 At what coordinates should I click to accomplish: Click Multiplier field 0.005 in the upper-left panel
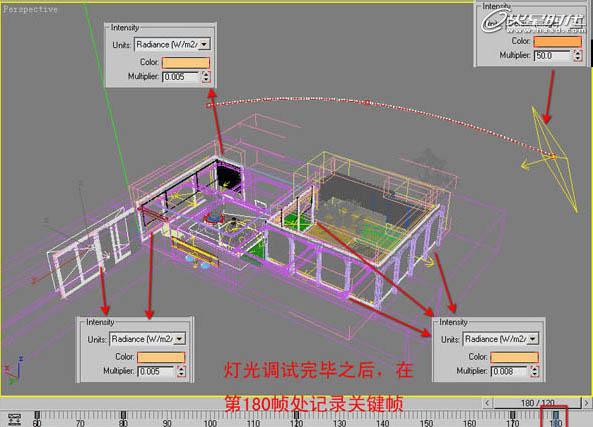click(181, 77)
